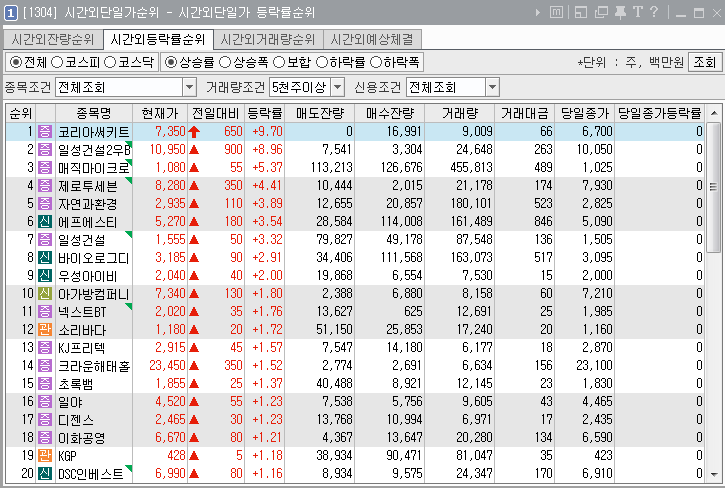The image size is (725, 488).
Task: Select the 하락폭 radio button
Action: tap(376, 62)
